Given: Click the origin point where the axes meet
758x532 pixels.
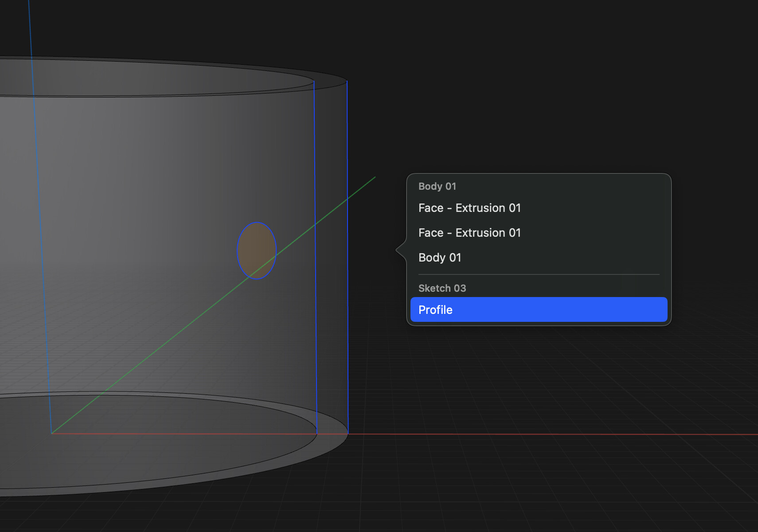Looking at the screenshot, I should coord(52,433).
